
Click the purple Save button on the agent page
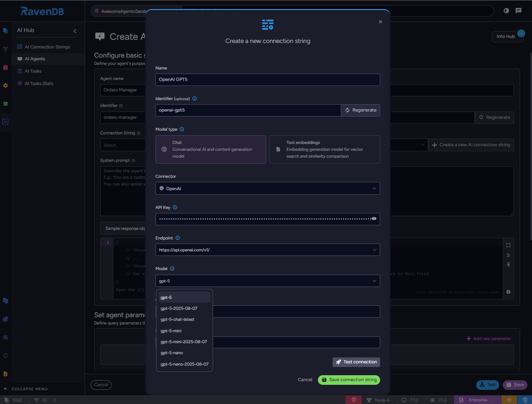pos(515,385)
